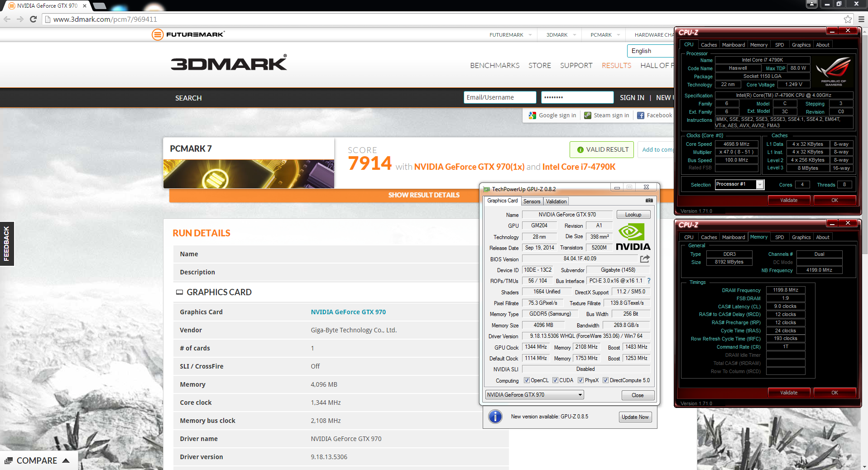Click the Facebook sign in icon
The width and height of the screenshot is (868, 470).
coord(641,115)
